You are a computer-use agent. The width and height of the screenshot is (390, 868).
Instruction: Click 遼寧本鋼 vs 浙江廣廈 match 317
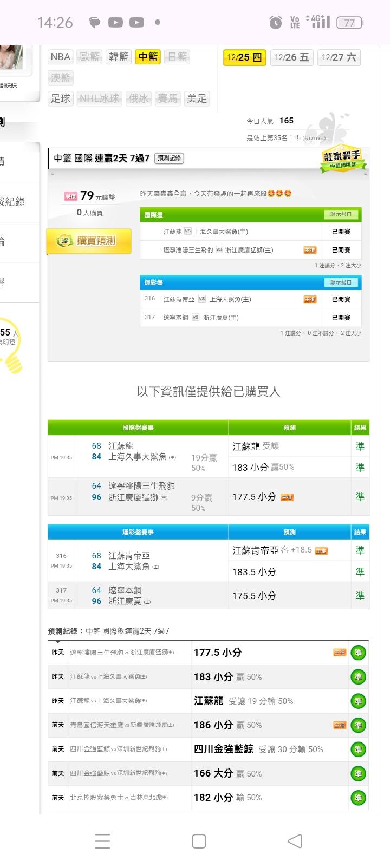(251, 318)
